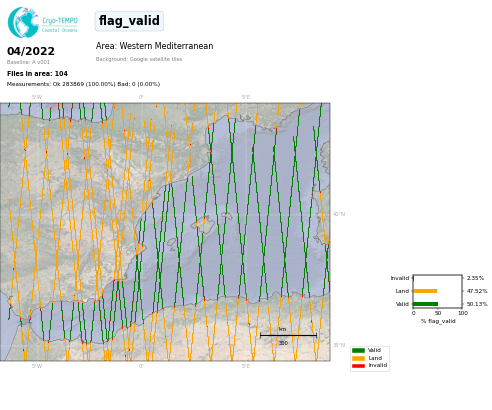This screenshot has width=492, height=410.
Task: Click the Measurements Ok 283869 summary line
Action: pyautogui.click(x=83, y=84)
